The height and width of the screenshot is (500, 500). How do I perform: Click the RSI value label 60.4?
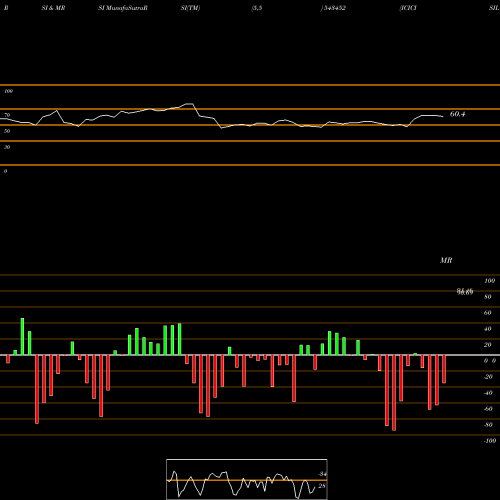click(457, 114)
